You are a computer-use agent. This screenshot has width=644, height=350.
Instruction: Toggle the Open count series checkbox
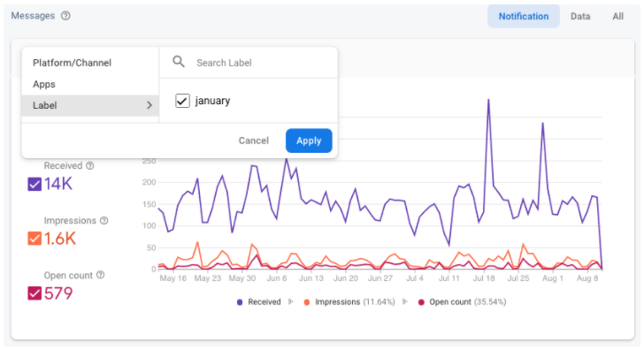(34, 293)
